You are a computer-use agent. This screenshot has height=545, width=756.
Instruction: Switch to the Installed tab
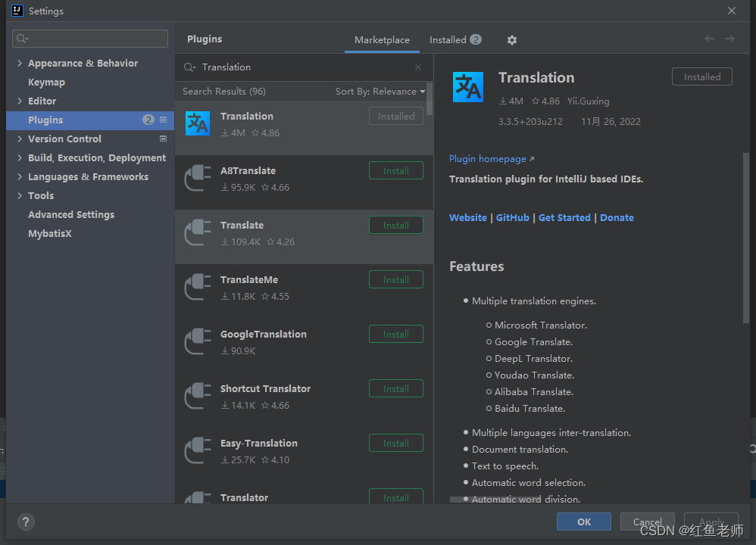coord(455,40)
